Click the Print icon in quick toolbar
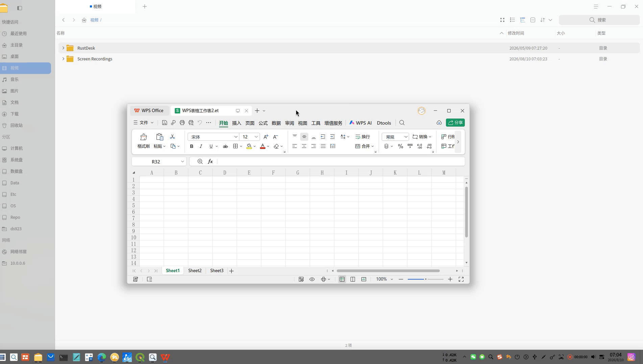The image size is (643, 364). point(182,123)
